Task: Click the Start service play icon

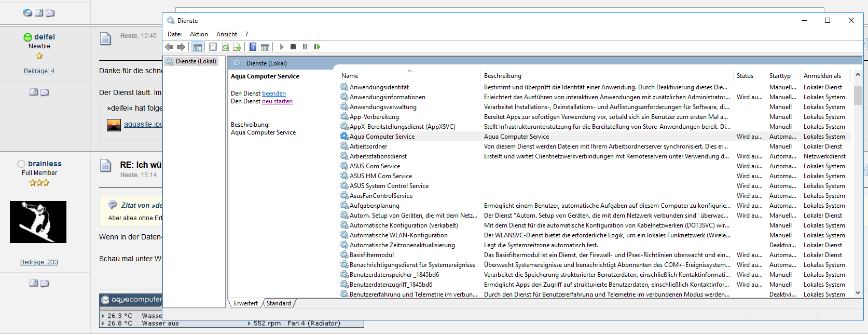Action: (282, 47)
